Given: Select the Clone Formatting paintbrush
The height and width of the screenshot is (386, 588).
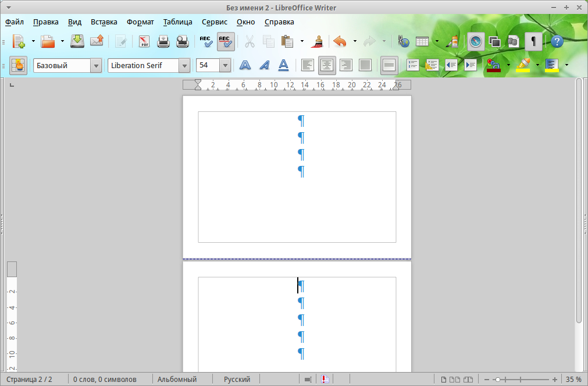Looking at the screenshot, I should click(317, 41).
